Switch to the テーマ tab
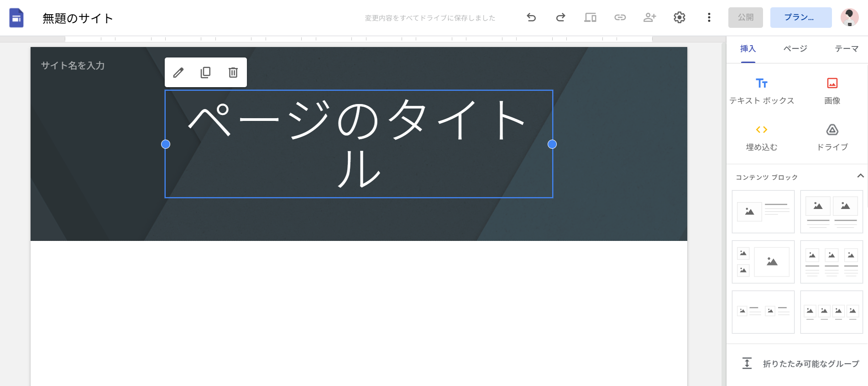The width and height of the screenshot is (868, 386). tap(847, 49)
